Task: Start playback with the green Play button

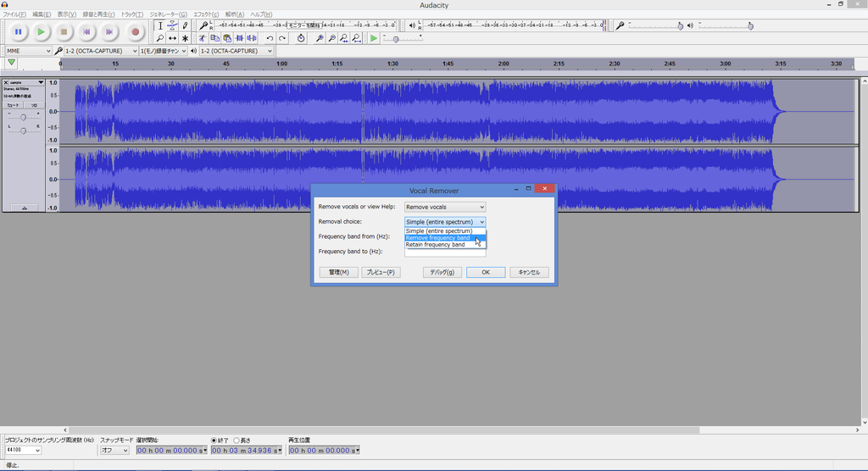Action: (41, 32)
